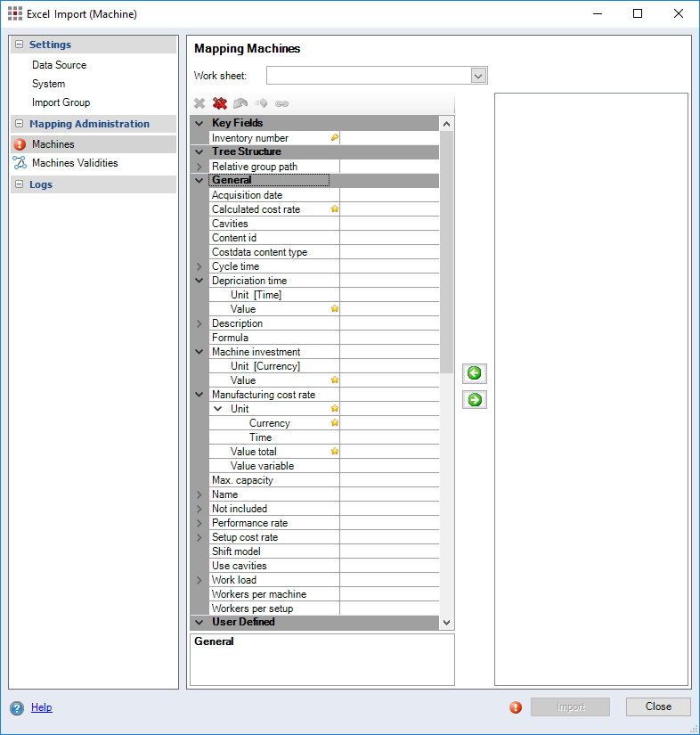This screenshot has height=735, width=700.
Task: Collapse the Settings section in sidebar
Action: pyautogui.click(x=19, y=45)
